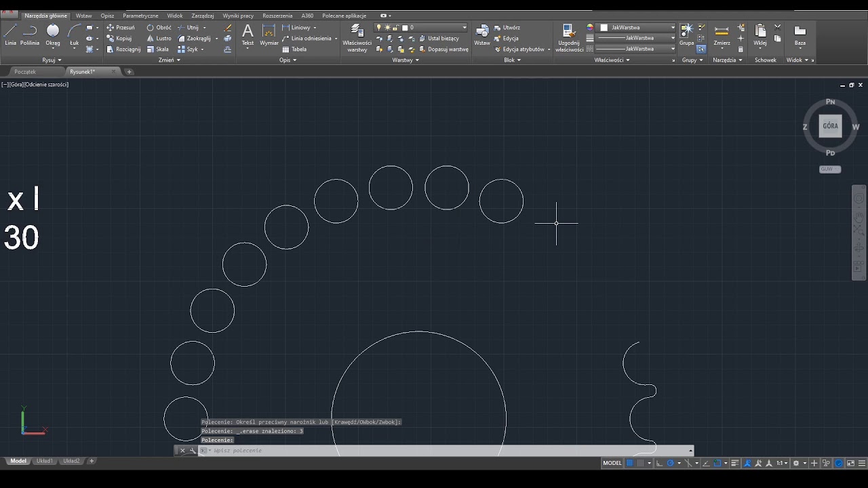Click the cut scissors icon in Schowek
The height and width of the screenshot is (488, 868).
(778, 28)
